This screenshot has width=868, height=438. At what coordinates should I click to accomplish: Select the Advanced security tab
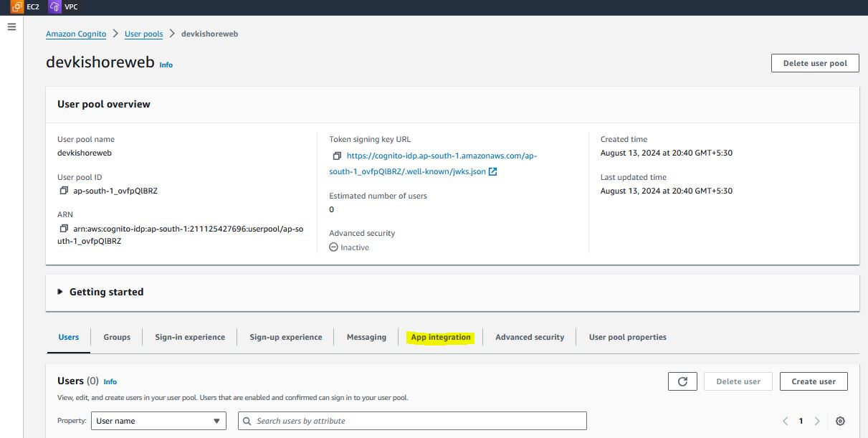point(530,337)
